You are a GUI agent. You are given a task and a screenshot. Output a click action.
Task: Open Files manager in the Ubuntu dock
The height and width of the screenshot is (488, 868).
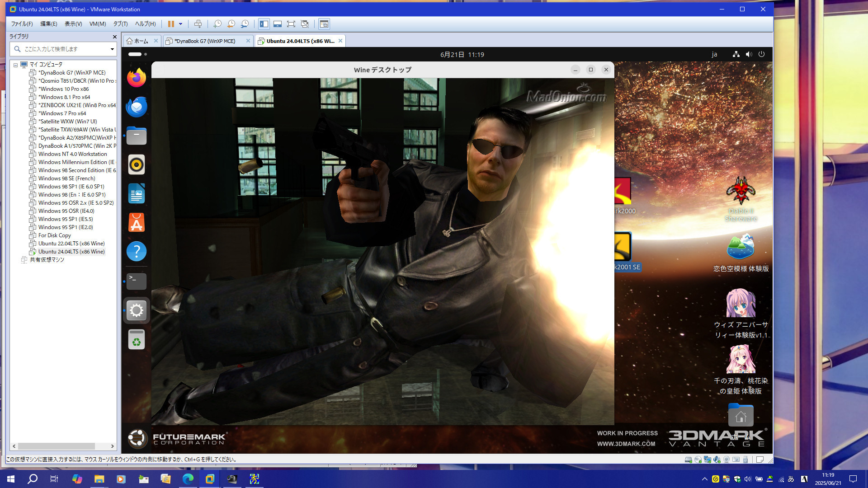tap(137, 136)
